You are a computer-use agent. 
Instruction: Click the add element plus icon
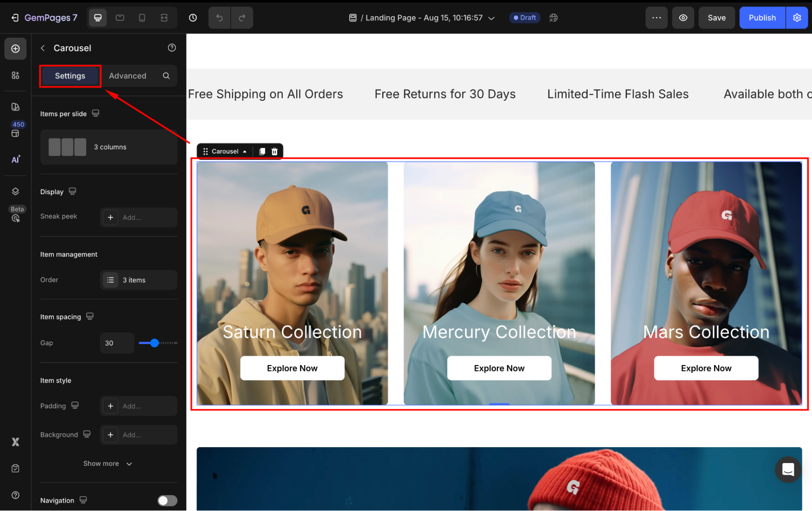point(15,49)
